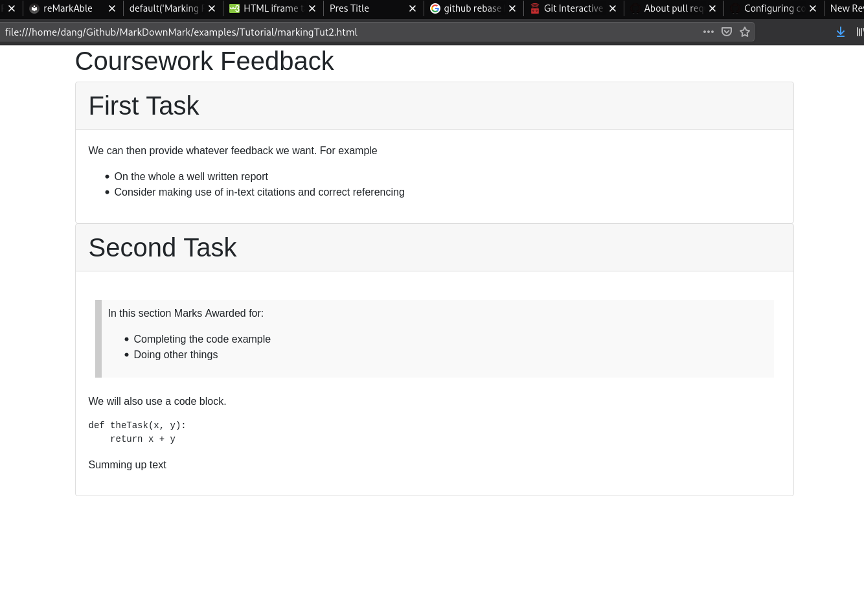This screenshot has width=864, height=616.
Task: Click the reMarkAble tab's favicon
Action: pos(35,8)
